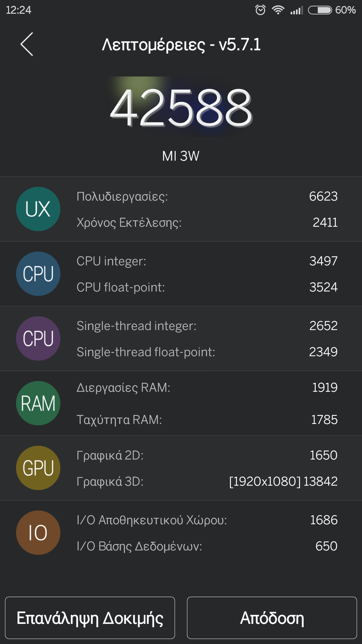This screenshot has height=644, width=362.
Task: Tap the blue CPU category icon
Action: click(38, 274)
